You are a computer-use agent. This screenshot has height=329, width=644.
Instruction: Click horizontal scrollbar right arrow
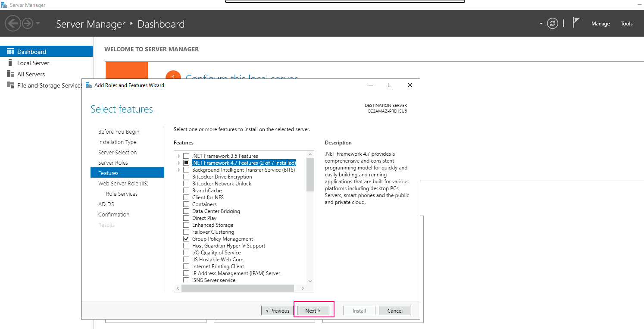(303, 288)
